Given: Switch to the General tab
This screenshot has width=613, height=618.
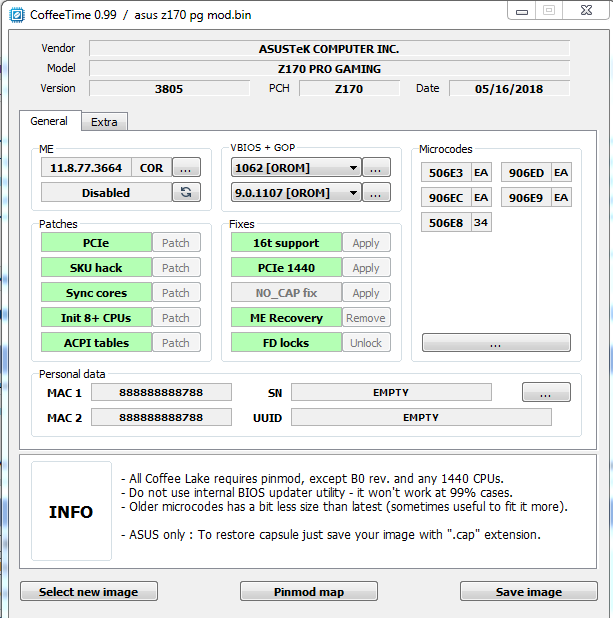Looking at the screenshot, I should 50,121.
